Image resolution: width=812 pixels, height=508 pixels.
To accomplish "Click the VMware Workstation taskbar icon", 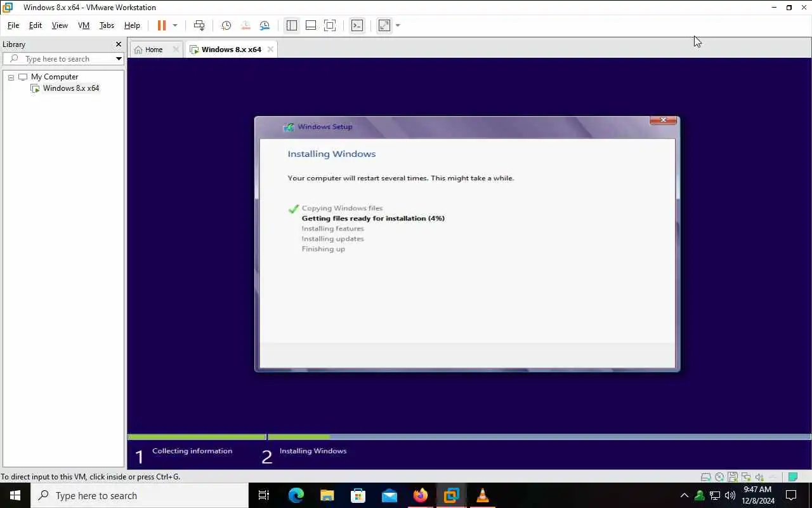I will click(x=451, y=495).
